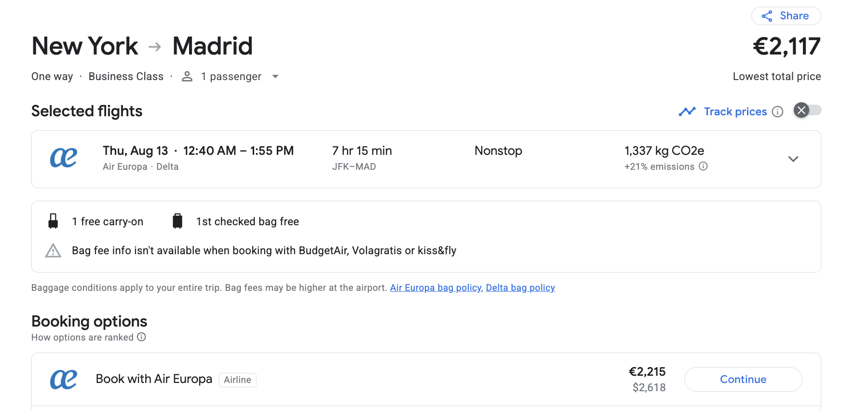Viewport: 868px width, 410px height.
Task: Click the checked bag suitcase icon
Action: (177, 221)
